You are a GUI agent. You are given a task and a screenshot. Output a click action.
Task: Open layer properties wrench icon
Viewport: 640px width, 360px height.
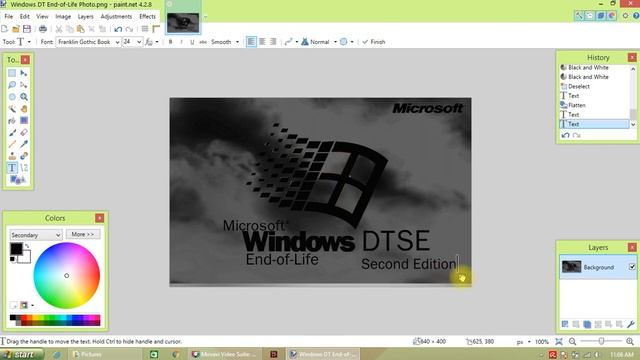(x=631, y=324)
